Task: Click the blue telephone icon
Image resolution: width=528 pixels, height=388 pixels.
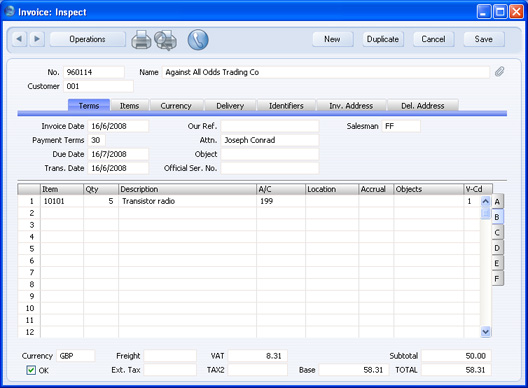Action: click(x=198, y=40)
